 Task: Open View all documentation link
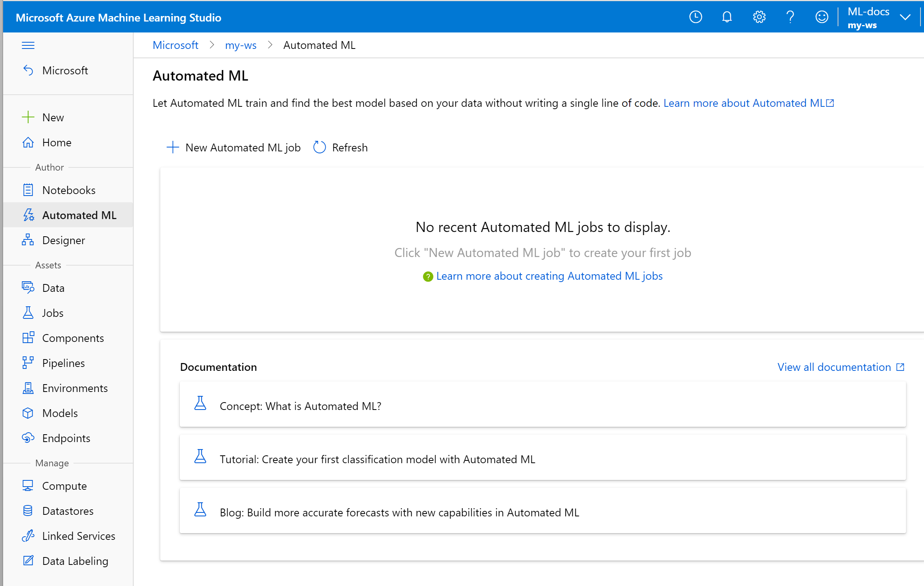[x=841, y=367]
